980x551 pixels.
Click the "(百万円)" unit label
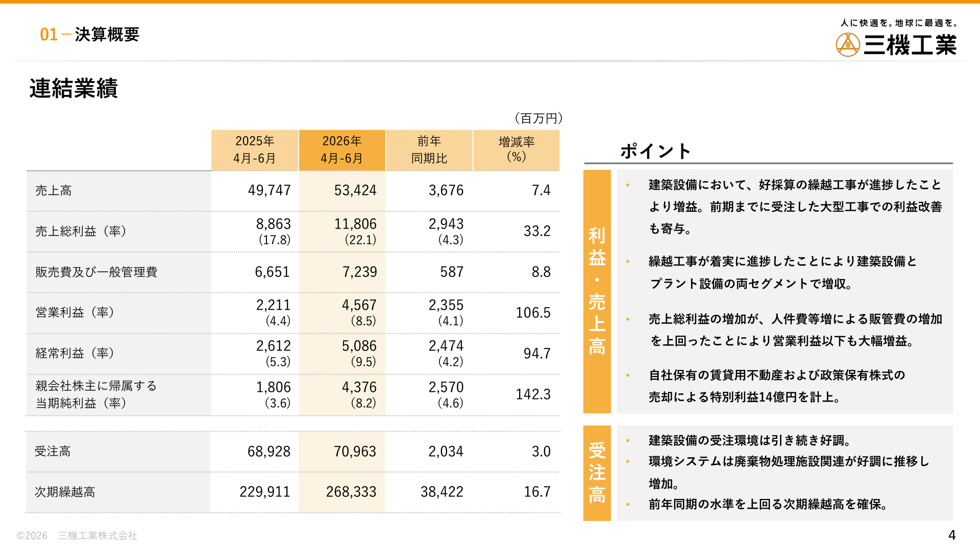pos(538,118)
